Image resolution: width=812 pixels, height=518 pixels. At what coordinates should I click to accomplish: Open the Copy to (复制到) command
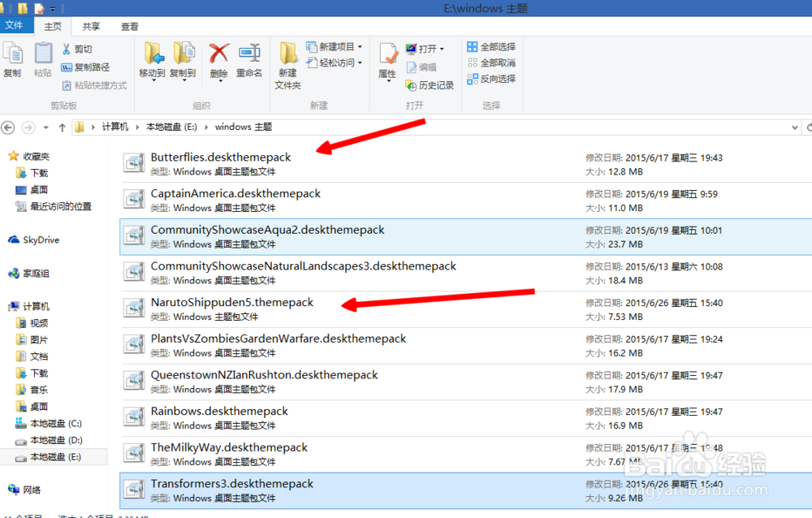tap(183, 60)
